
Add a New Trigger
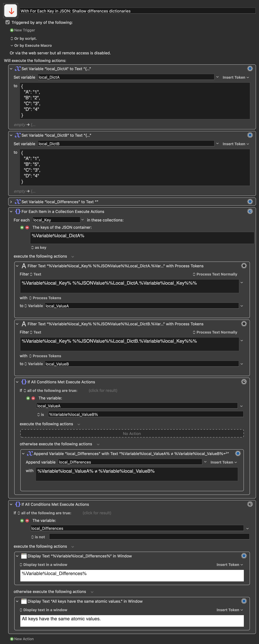22,30
